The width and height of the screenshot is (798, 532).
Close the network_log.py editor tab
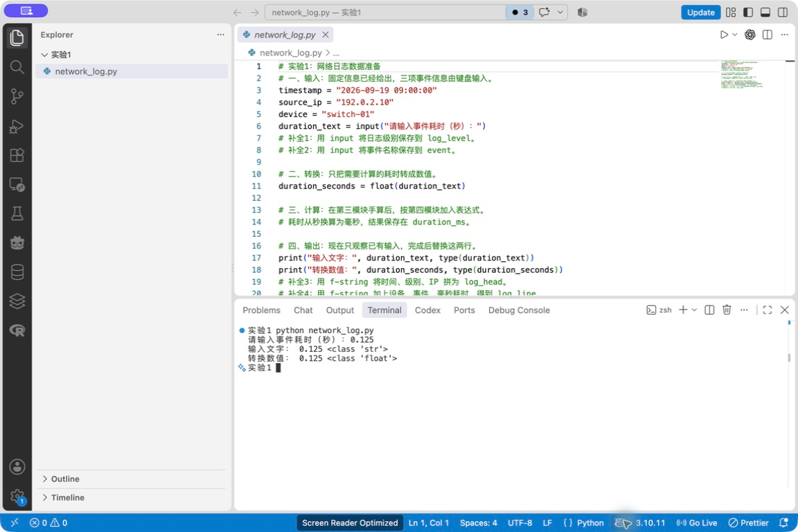click(x=325, y=35)
